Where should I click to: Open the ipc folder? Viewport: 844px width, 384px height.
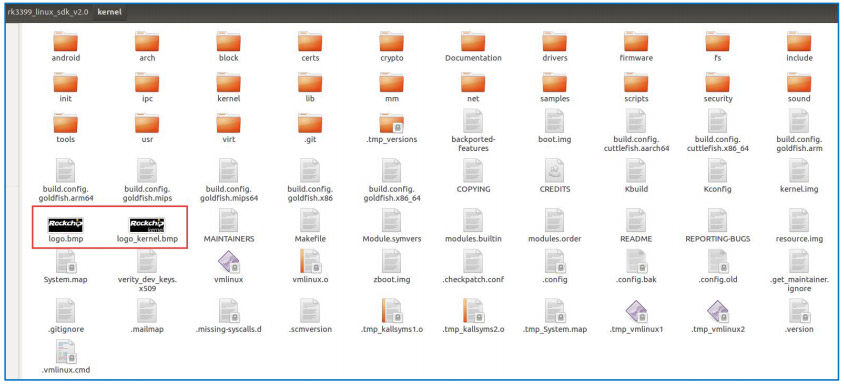point(147,82)
